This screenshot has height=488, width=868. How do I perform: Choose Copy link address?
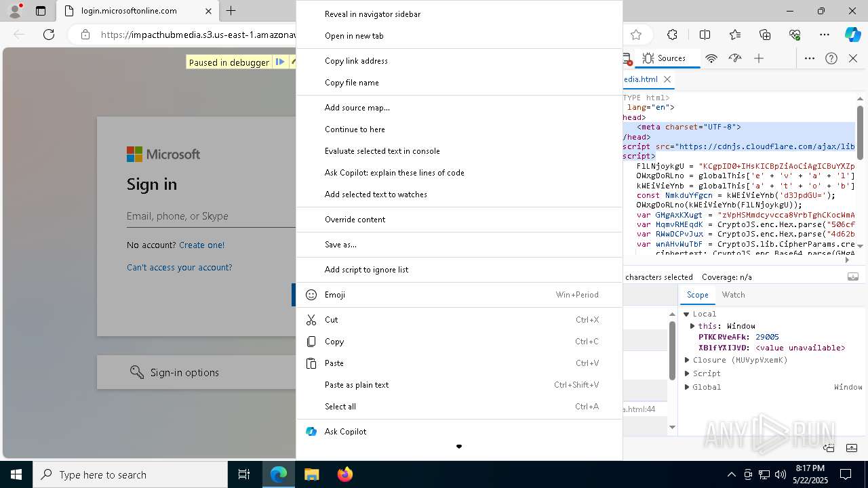pos(459,61)
